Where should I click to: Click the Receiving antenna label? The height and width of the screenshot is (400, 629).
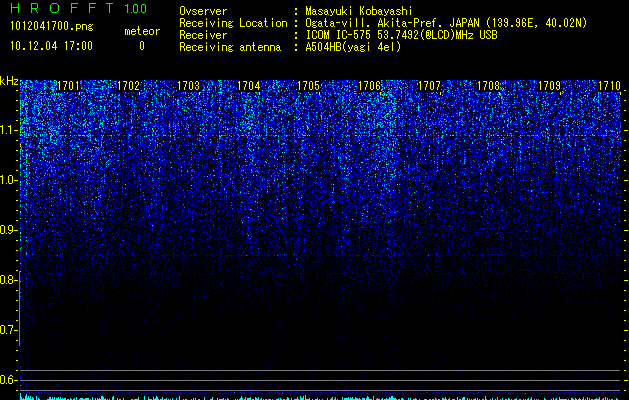[x=230, y=47]
